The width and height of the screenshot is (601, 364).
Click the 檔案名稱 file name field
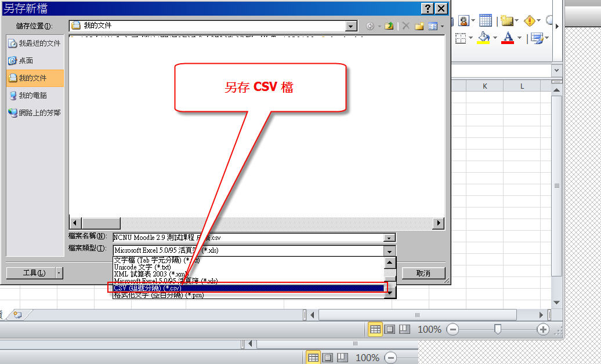(x=248, y=238)
